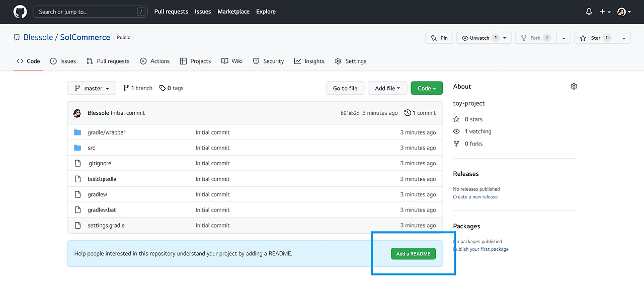
Task: Go to Explore
Action: [x=266, y=12]
